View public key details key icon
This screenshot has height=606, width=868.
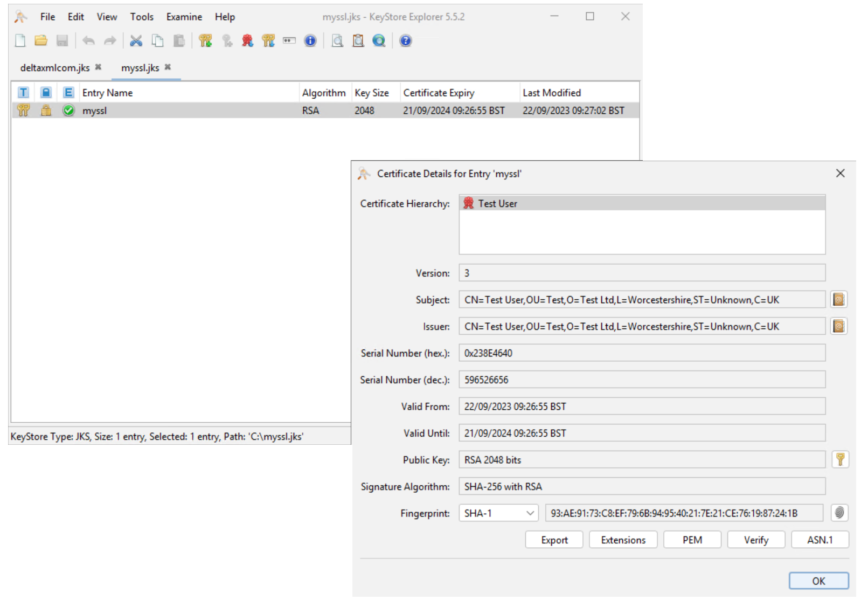coord(840,459)
